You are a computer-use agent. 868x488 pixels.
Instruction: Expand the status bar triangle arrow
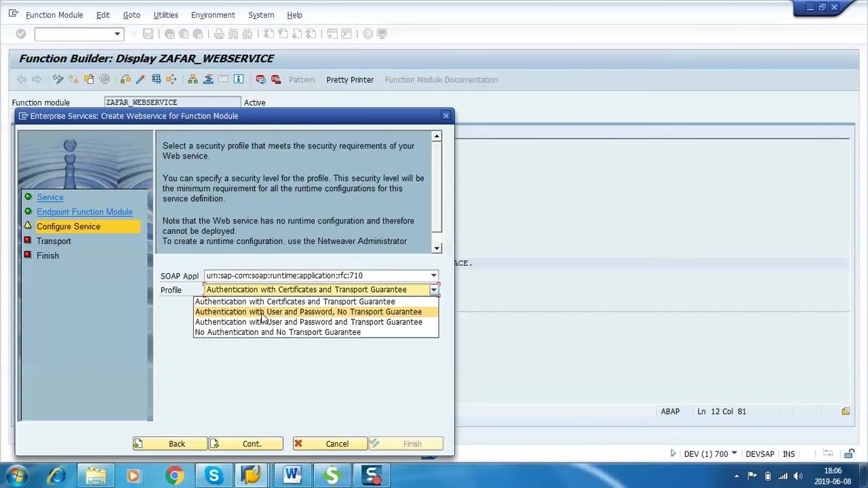tap(673, 454)
